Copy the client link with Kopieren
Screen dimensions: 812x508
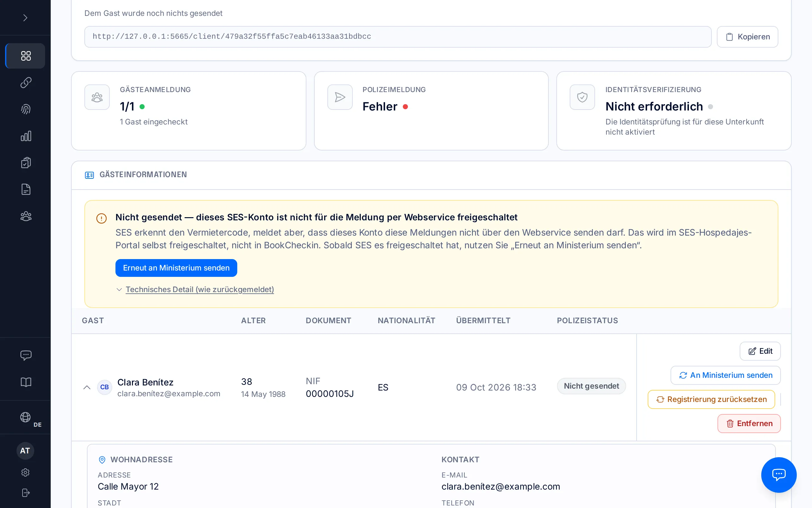[747, 37]
